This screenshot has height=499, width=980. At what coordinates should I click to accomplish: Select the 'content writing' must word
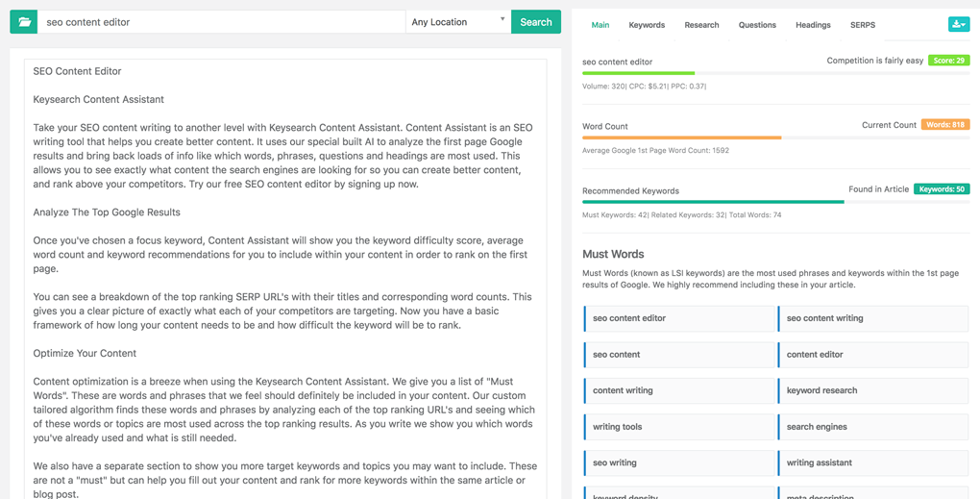click(678, 390)
